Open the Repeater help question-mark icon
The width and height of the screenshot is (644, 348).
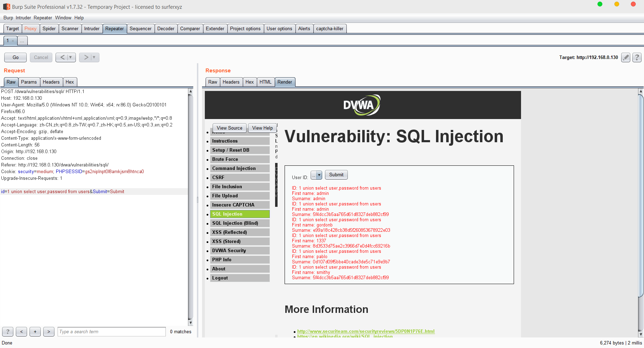[x=637, y=58]
